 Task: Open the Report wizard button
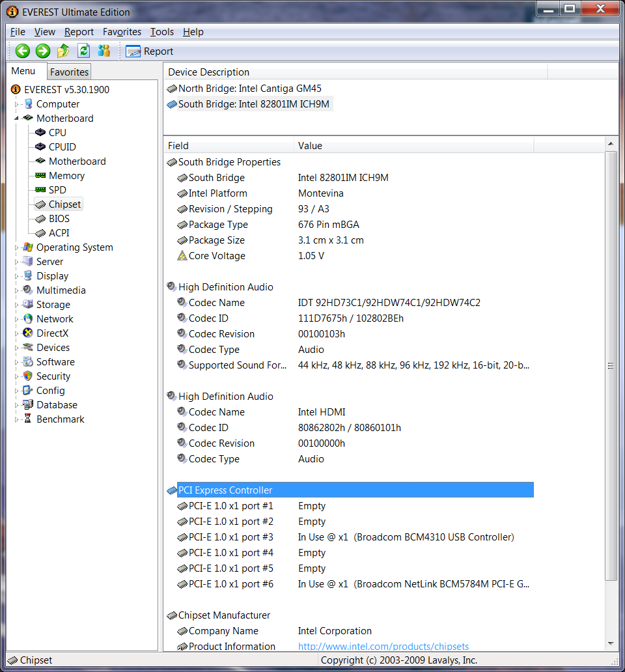click(x=150, y=51)
